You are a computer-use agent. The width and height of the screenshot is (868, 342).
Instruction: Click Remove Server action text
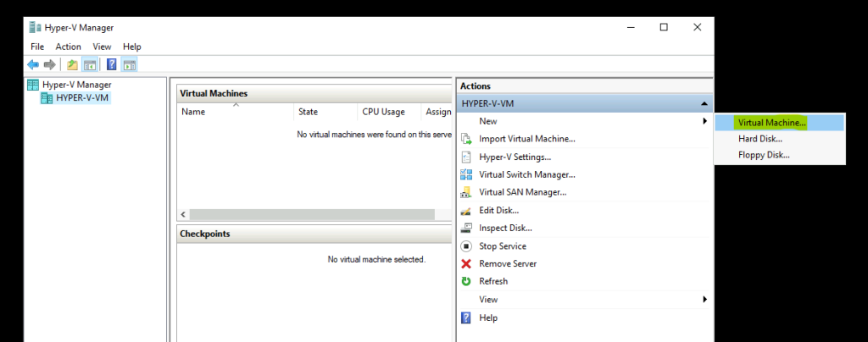tap(508, 263)
